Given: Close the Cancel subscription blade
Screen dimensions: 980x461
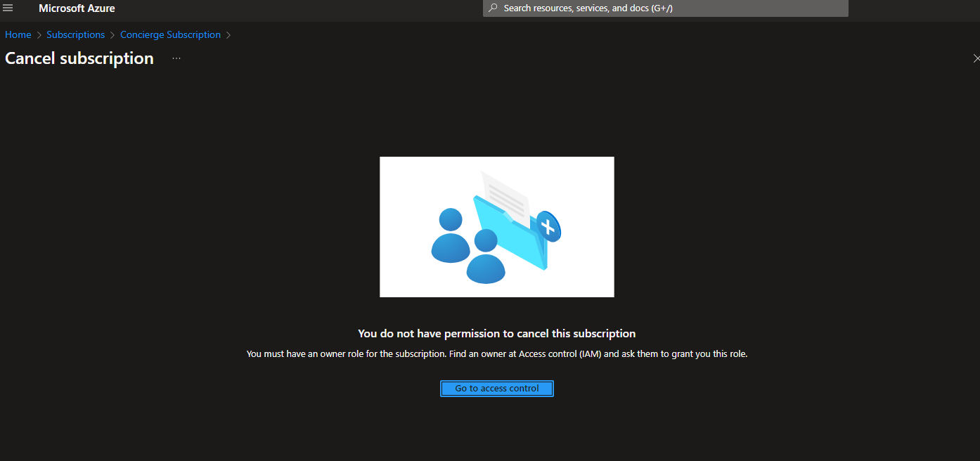Looking at the screenshot, I should tap(976, 58).
